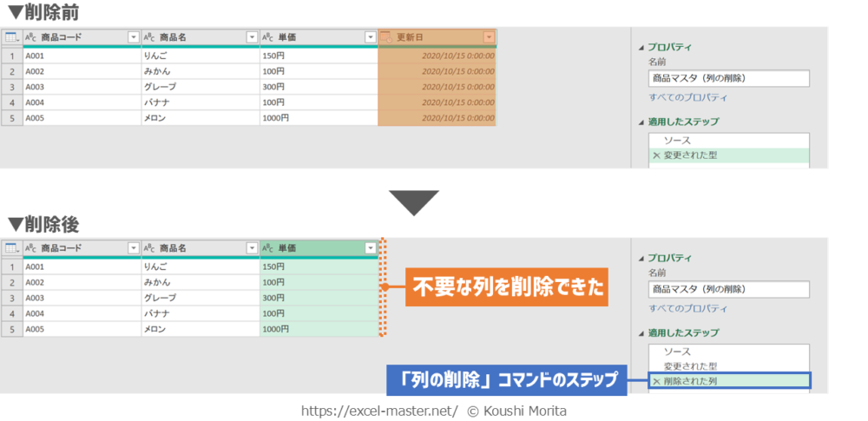Click ABC type icon of 単価 in lower table
The image size is (868, 421).
click(x=267, y=248)
